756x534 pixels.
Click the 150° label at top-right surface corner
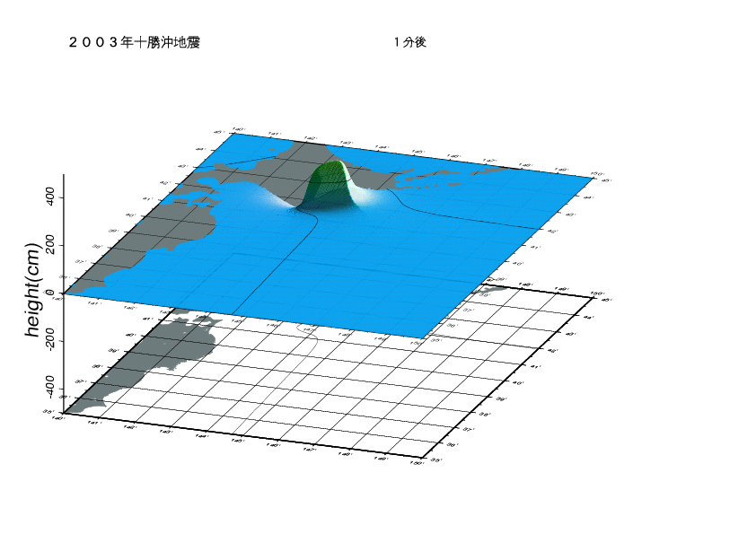point(595,172)
